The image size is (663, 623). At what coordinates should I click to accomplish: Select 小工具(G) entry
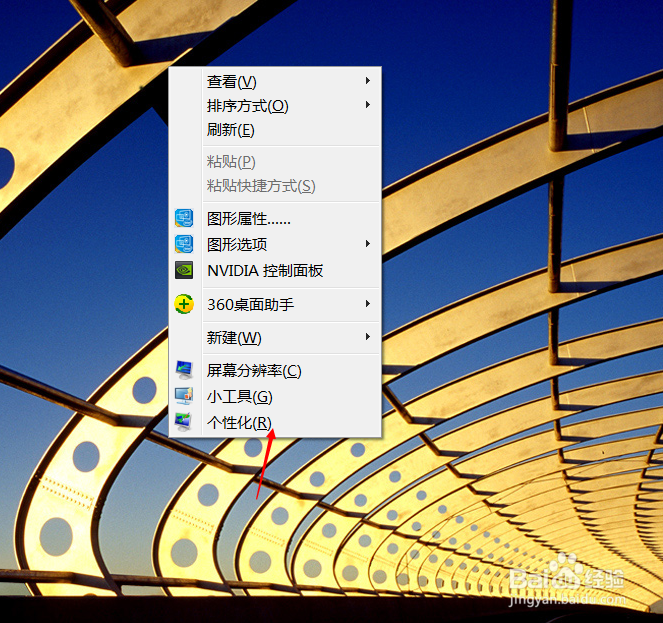pos(275,396)
